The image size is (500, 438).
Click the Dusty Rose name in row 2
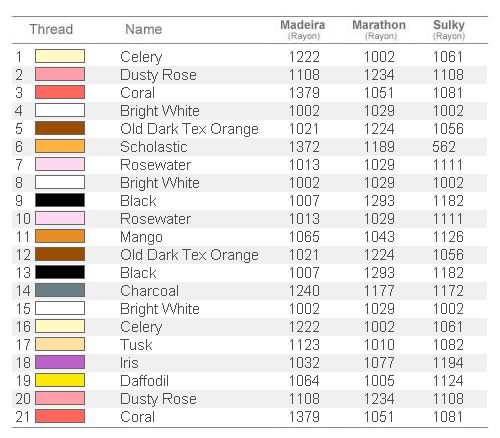pyautogui.click(x=158, y=75)
